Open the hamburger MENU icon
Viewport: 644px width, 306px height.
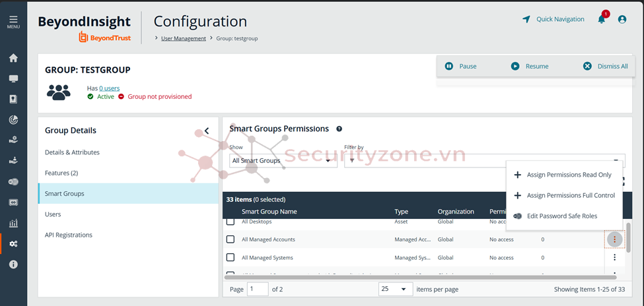tap(13, 21)
